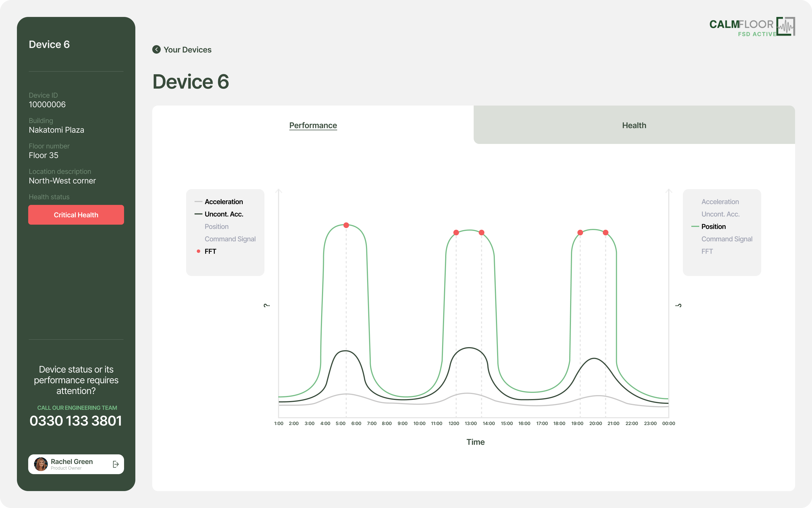Click the 00:00 time axis tick label
The width and height of the screenshot is (812, 508).
(668, 423)
